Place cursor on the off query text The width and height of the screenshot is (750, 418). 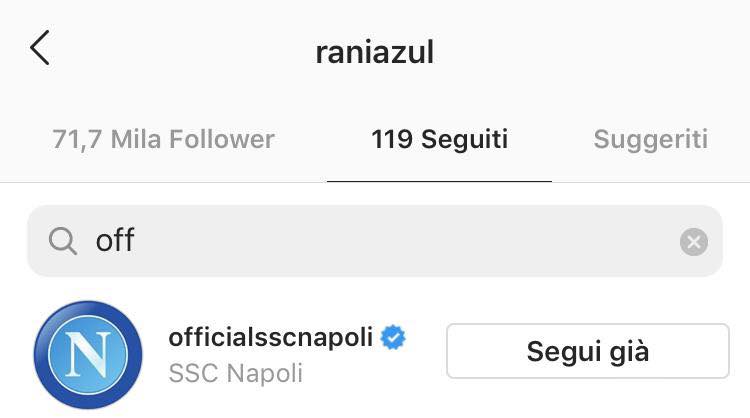pyautogui.click(x=115, y=240)
